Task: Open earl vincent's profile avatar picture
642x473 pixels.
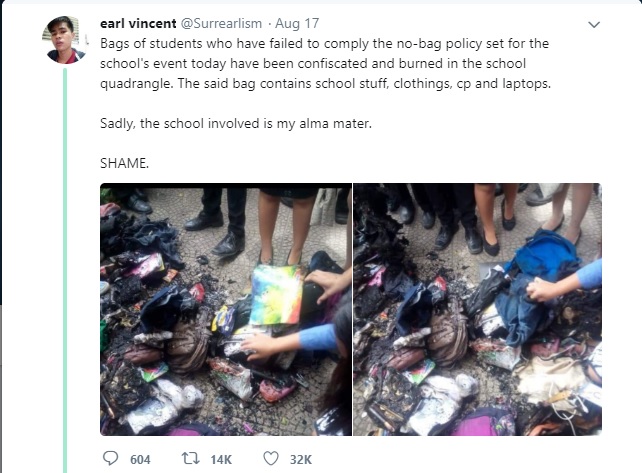Action: (63, 40)
